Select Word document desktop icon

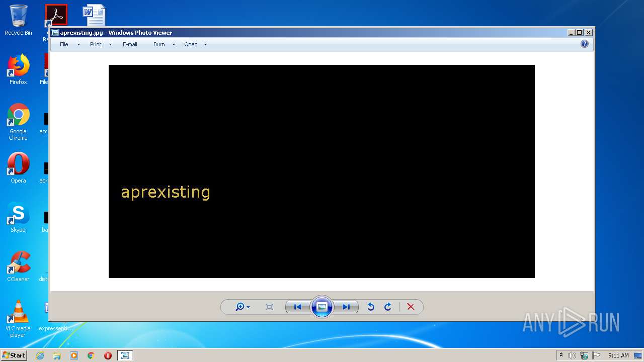point(94,15)
